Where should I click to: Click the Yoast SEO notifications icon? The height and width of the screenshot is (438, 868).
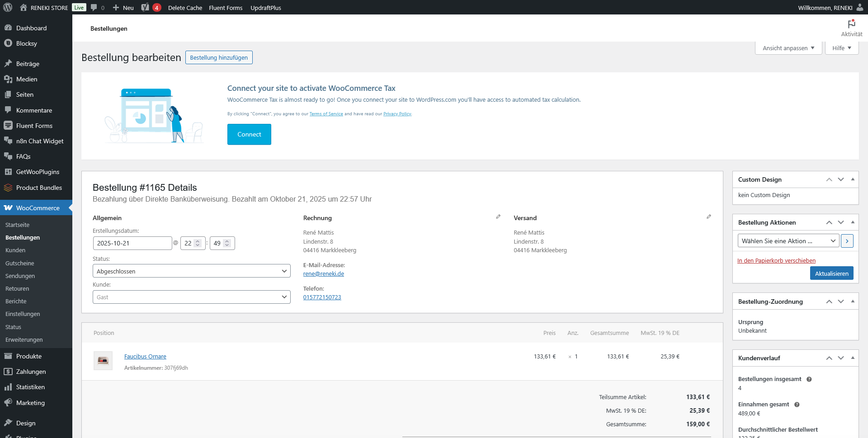pyautogui.click(x=146, y=8)
